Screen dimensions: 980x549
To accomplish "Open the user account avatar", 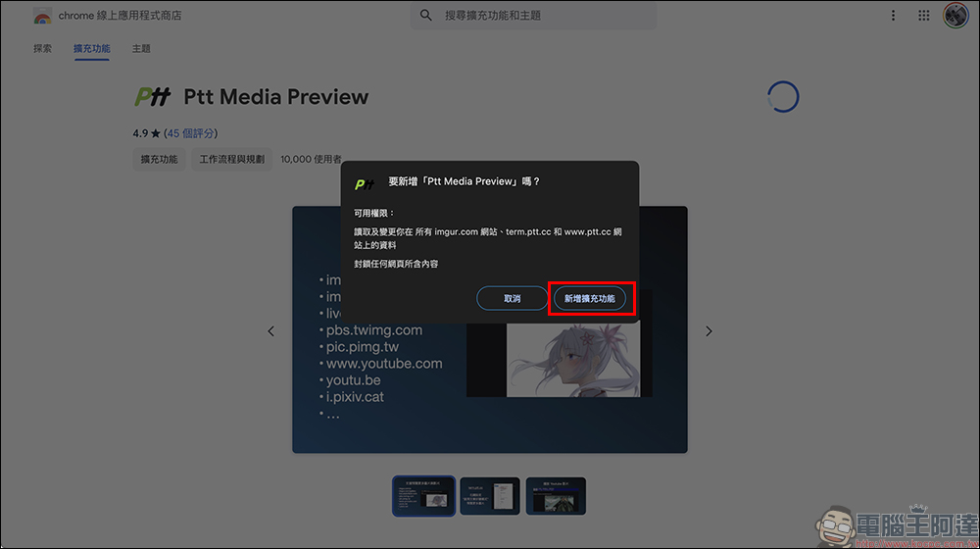I will [x=955, y=16].
